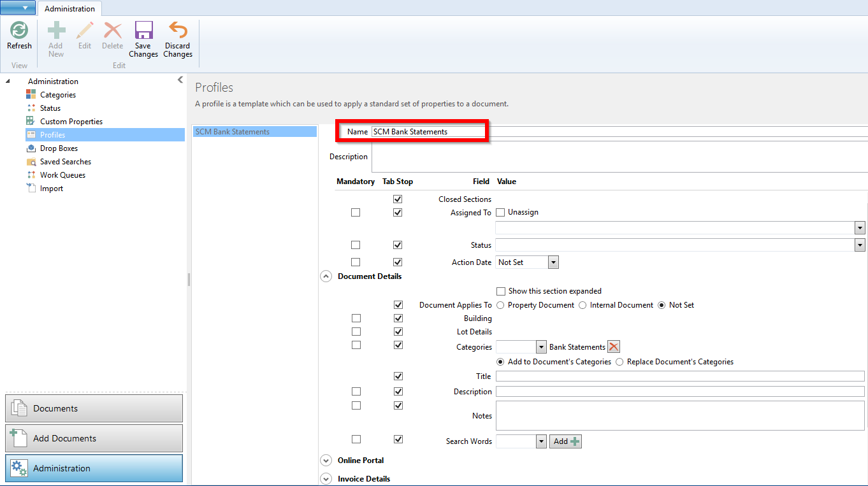Screen dimensions: 868x486
Task: Remove the Bank Statements category with red X
Action: coord(614,347)
